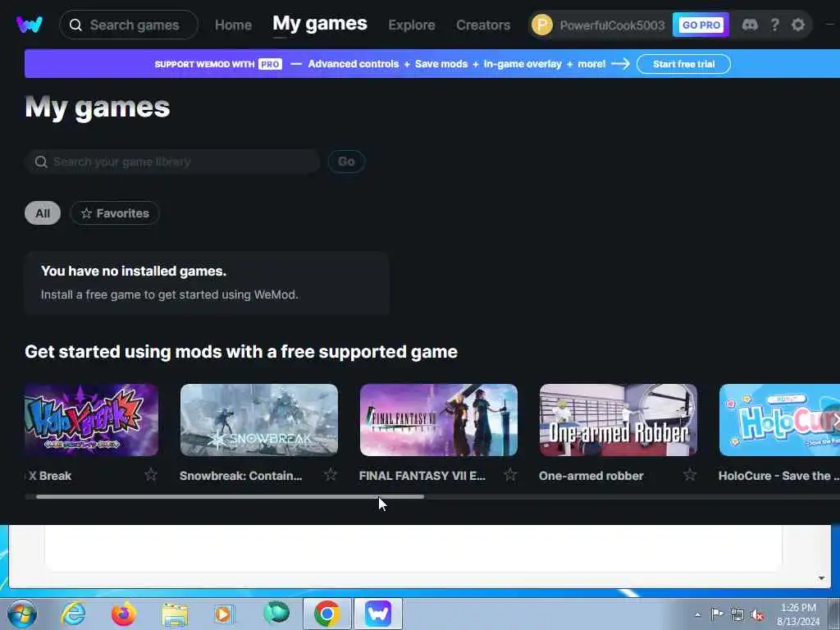Open HoloCure game thumbnail
Viewport: 840px width, 630px height.
779,419
